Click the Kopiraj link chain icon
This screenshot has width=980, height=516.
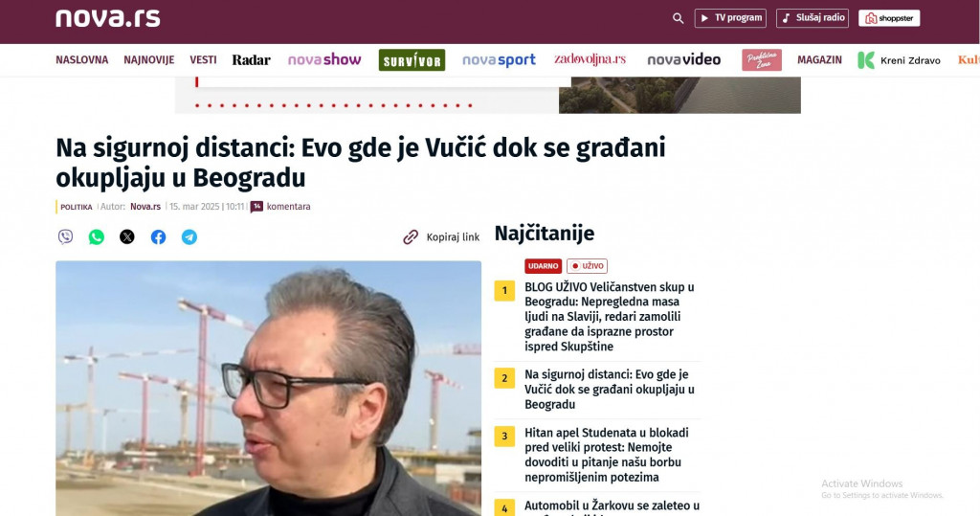point(410,237)
